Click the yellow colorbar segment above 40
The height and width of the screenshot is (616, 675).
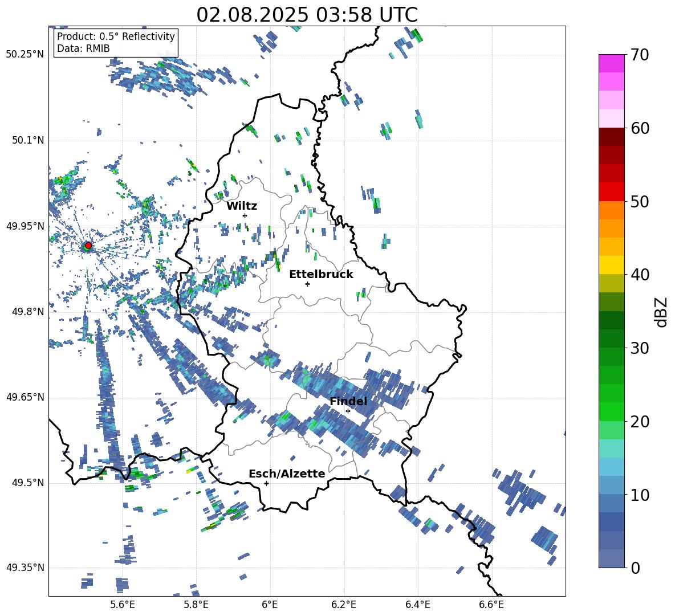point(611,265)
